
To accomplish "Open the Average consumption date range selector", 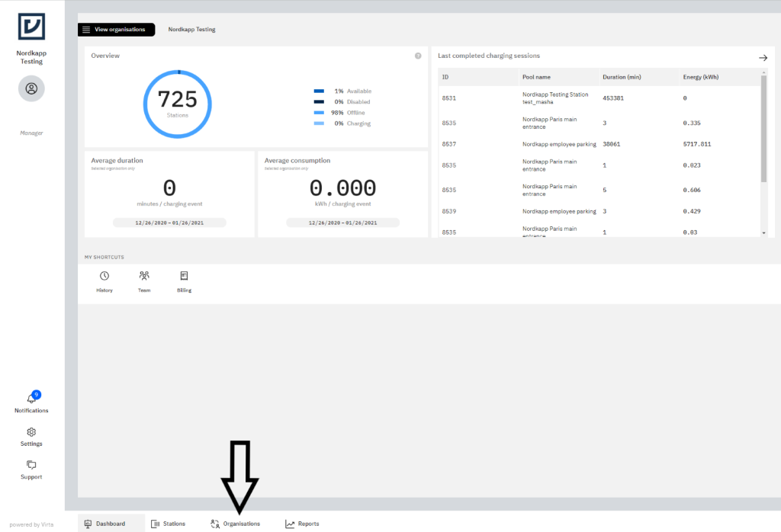I will point(342,223).
